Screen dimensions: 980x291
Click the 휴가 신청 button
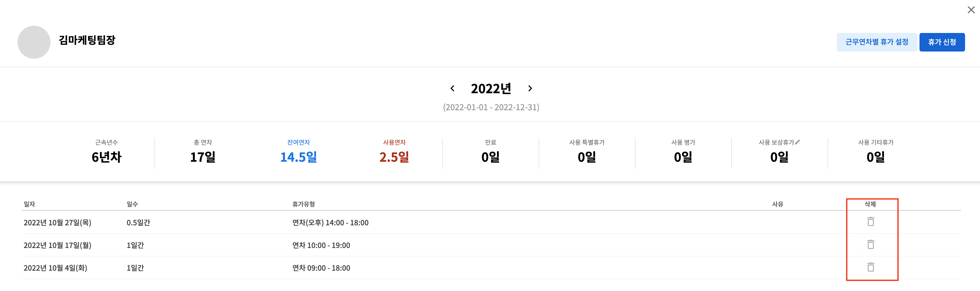coord(942,42)
